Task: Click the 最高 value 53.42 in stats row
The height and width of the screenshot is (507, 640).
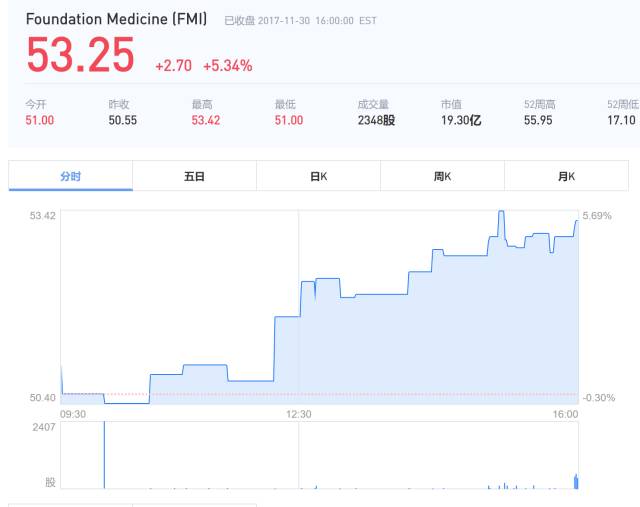Action: coord(206,120)
